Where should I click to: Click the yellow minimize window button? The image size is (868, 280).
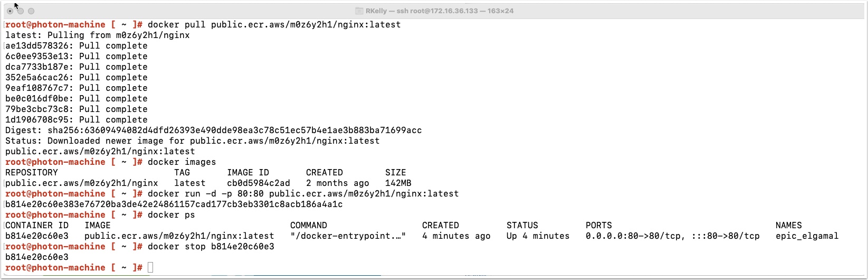click(21, 11)
